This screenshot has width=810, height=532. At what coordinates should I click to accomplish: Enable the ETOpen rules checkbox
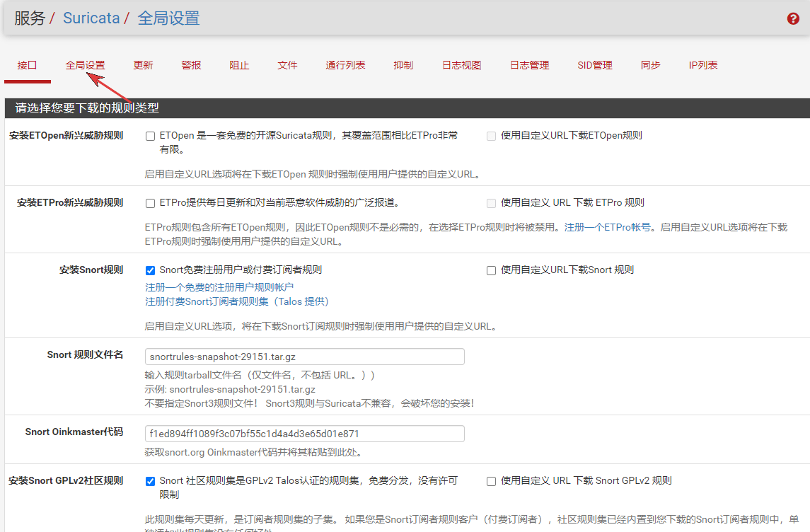point(150,136)
